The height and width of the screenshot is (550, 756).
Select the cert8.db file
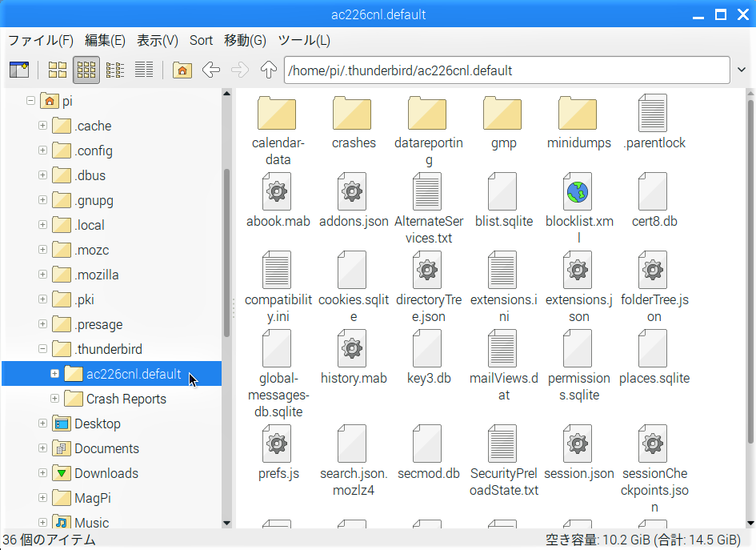click(x=654, y=200)
